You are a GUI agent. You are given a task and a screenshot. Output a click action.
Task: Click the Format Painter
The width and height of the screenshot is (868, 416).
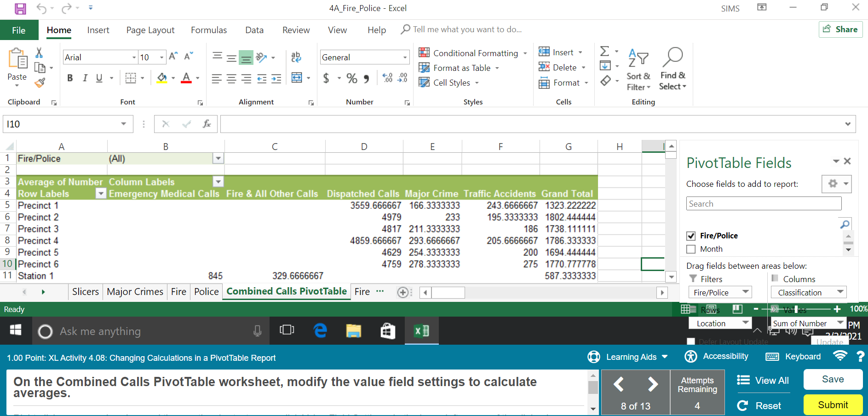coord(40,83)
